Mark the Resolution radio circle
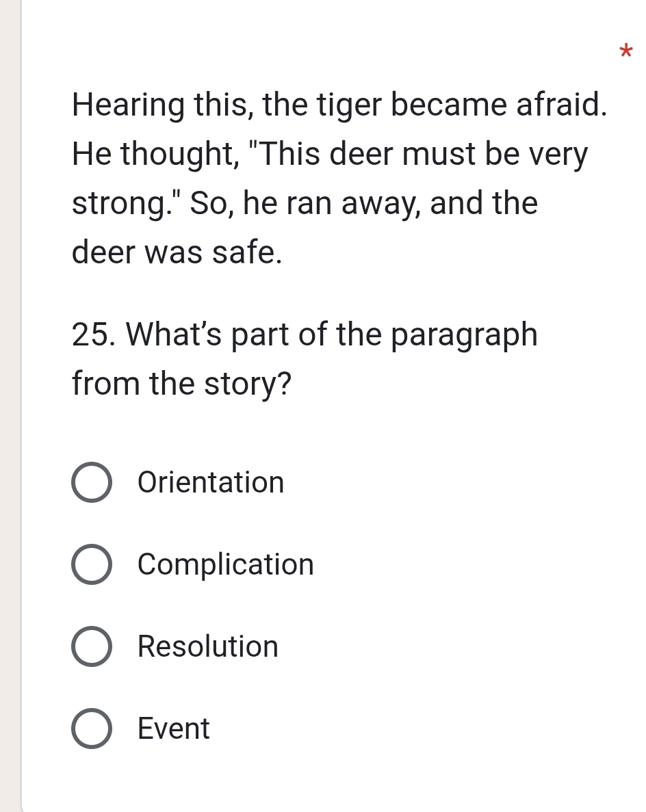 click(x=91, y=647)
